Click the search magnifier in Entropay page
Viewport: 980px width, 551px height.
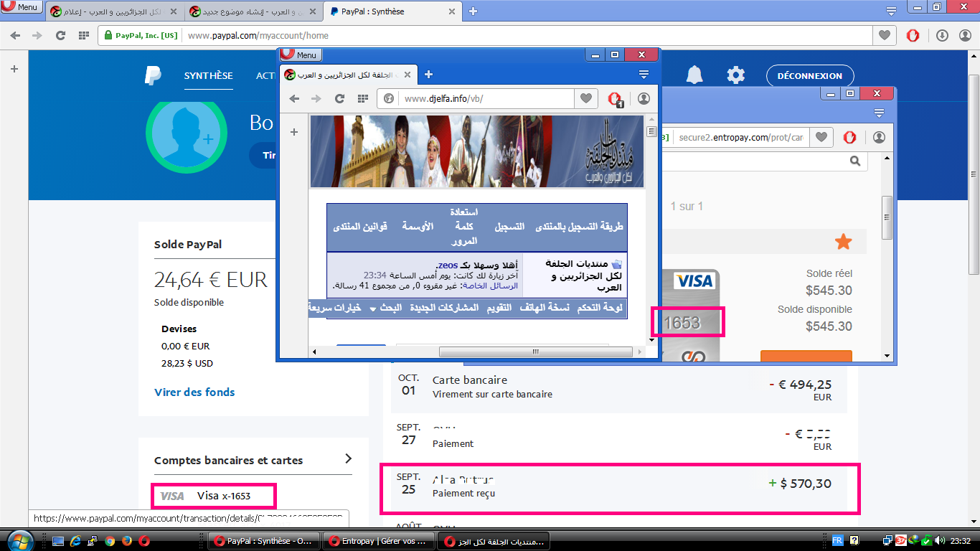(x=855, y=161)
